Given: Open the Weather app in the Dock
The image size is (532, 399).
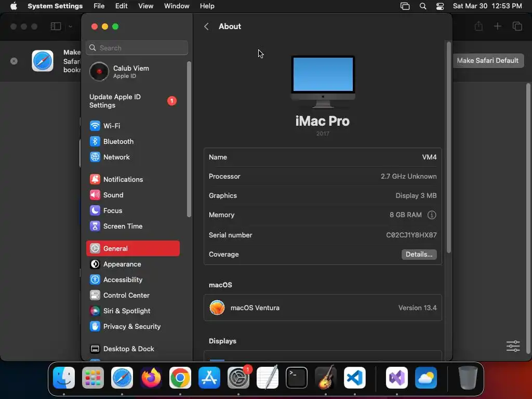Looking at the screenshot, I should coord(426,378).
